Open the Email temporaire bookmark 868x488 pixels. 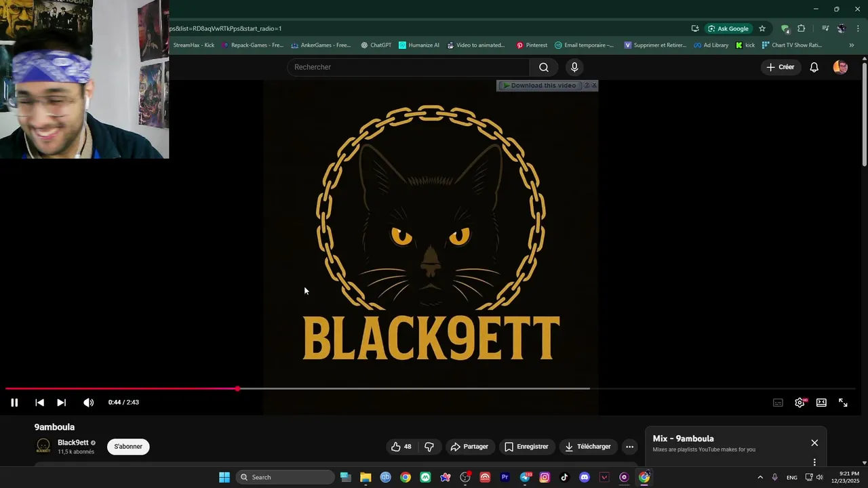(584, 45)
